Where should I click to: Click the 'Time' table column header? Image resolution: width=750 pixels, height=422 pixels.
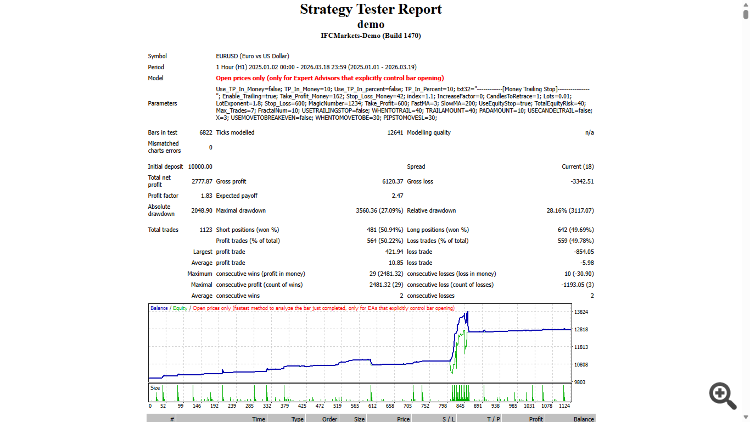(x=258, y=419)
